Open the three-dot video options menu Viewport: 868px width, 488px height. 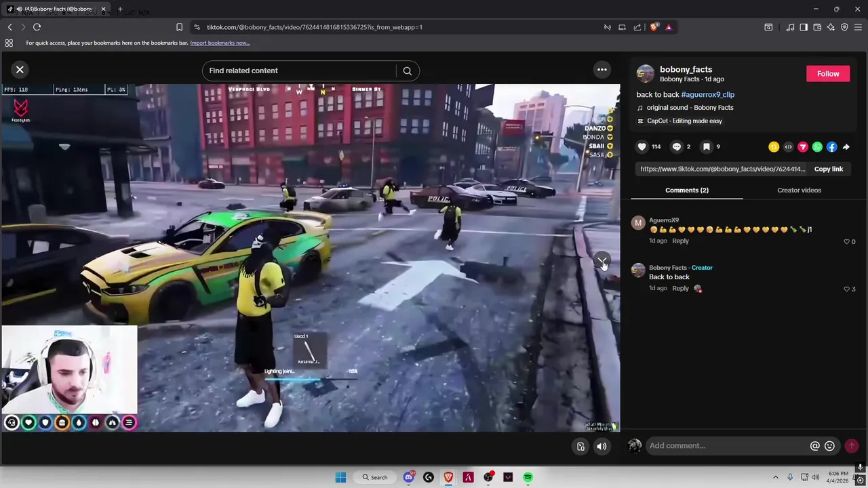tap(601, 70)
